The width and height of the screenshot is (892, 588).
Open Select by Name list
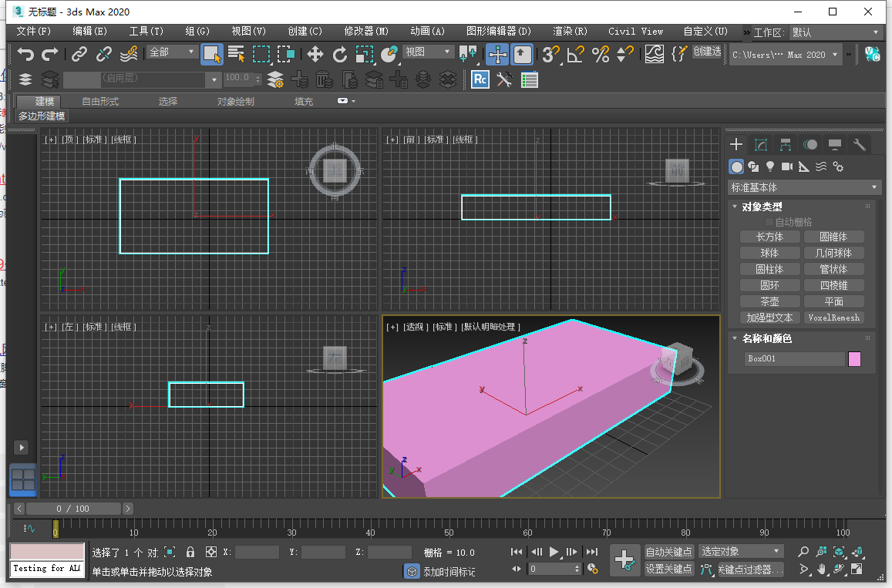[236, 54]
